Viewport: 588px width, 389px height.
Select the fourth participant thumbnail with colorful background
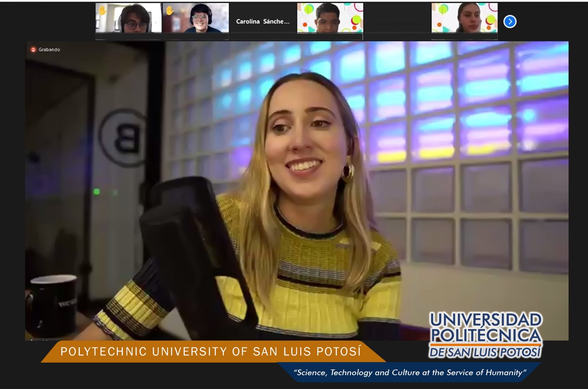tap(330, 19)
